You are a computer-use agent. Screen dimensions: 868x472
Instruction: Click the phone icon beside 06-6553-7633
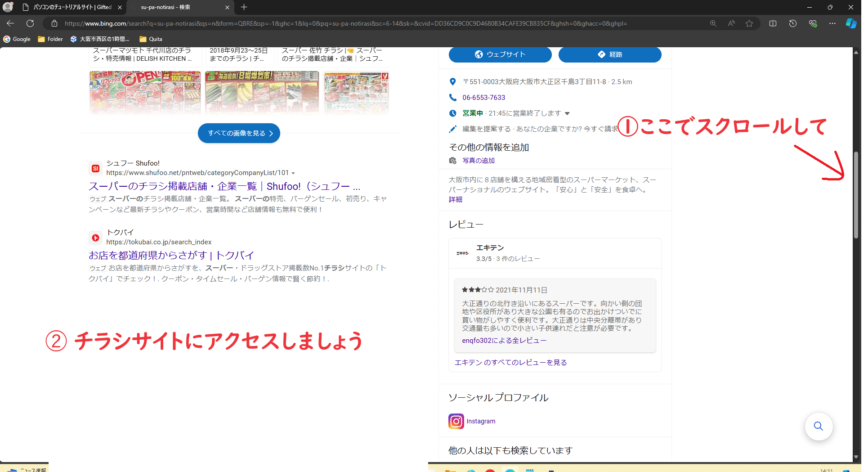[x=453, y=97]
